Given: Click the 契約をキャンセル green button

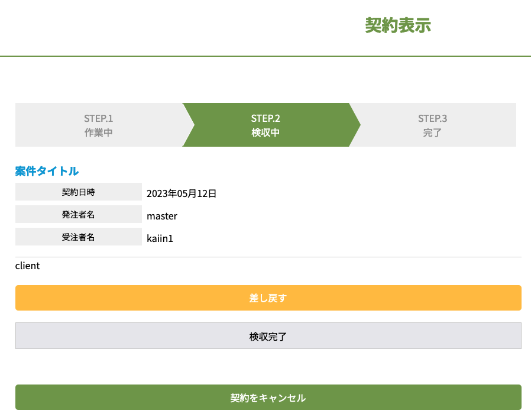Looking at the screenshot, I should (268, 398).
